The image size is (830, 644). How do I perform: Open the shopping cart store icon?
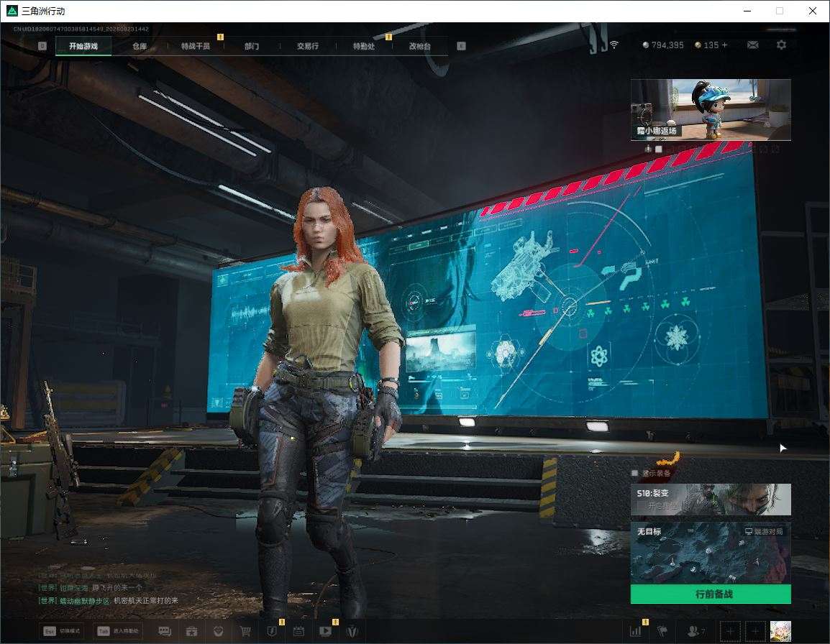(x=245, y=631)
